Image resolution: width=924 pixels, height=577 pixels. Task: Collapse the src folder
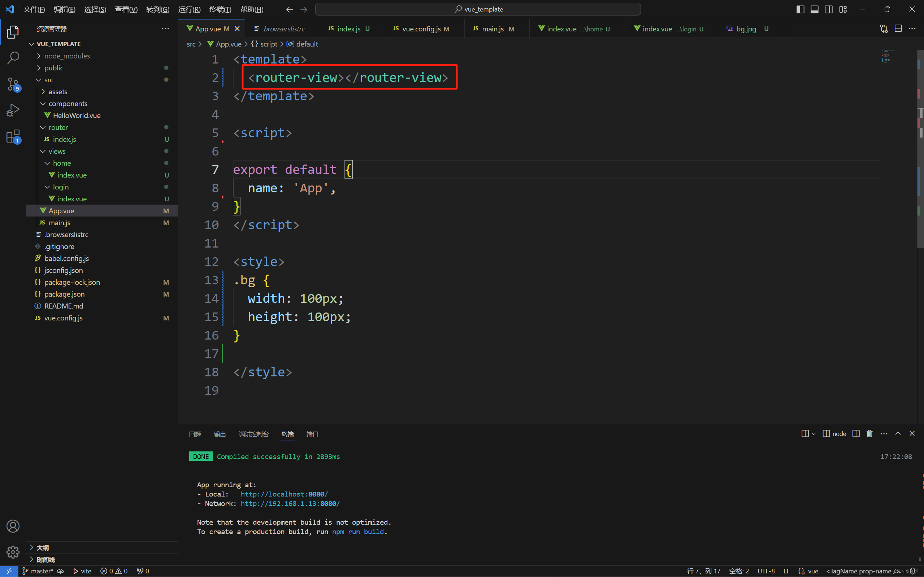[x=101, y=79]
